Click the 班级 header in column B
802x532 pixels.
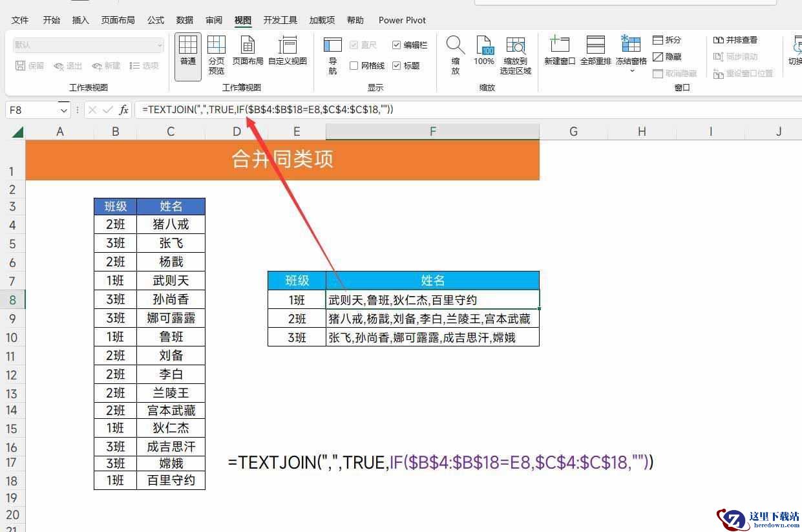[x=115, y=206]
